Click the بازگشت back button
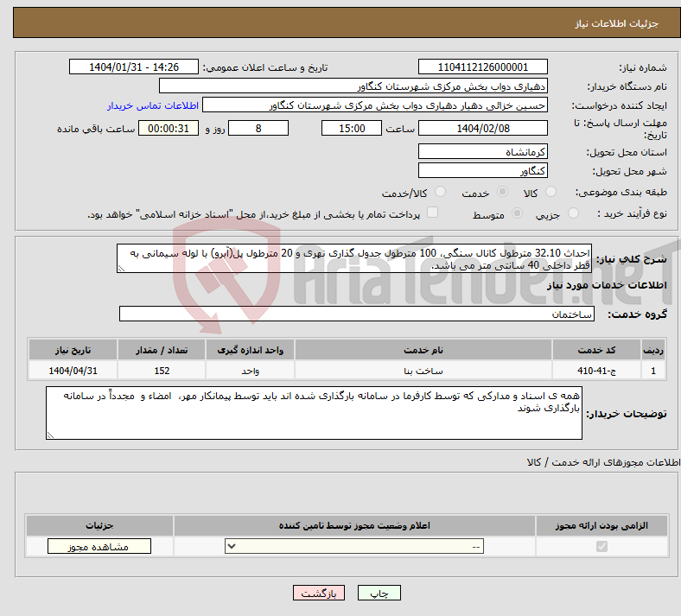The image size is (681, 616). pos(319,593)
